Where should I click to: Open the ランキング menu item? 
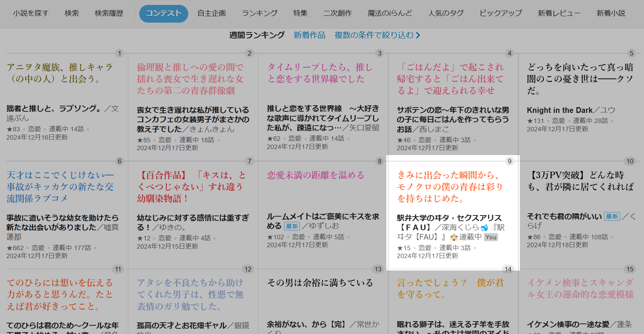[x=260, y=13]
